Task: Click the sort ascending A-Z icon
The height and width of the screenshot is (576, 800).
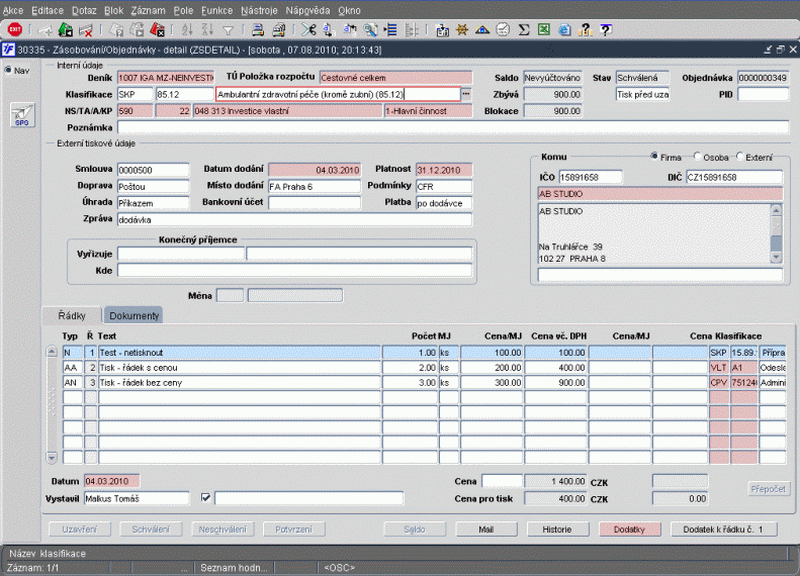Action: [x=187, y=30]
